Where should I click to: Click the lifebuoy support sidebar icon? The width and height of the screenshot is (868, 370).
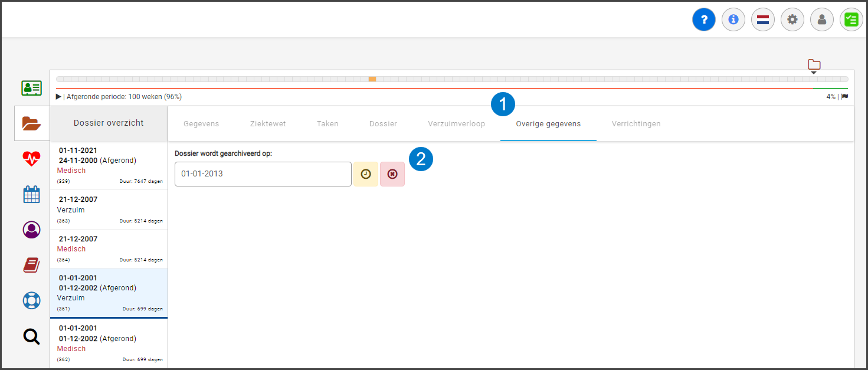[x=31, y=300]
